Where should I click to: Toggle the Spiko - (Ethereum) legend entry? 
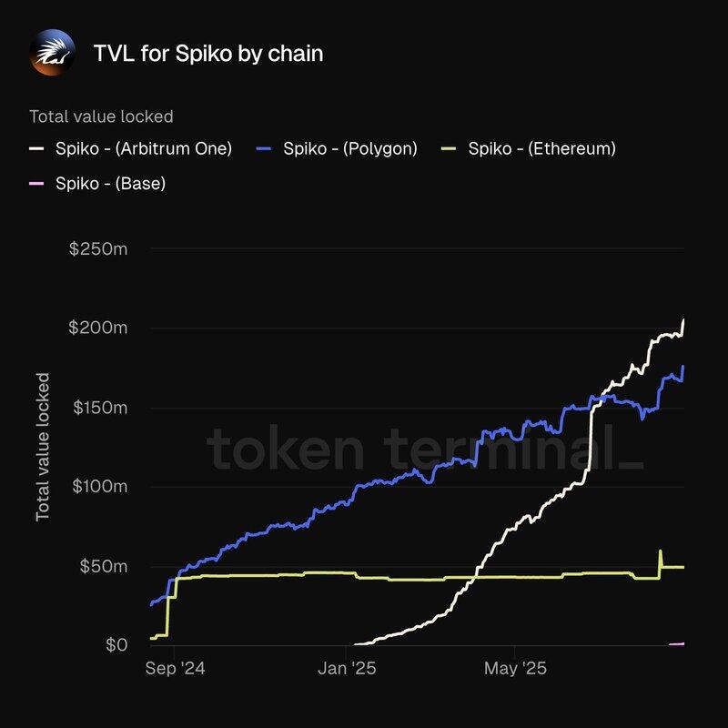[529, 148]
